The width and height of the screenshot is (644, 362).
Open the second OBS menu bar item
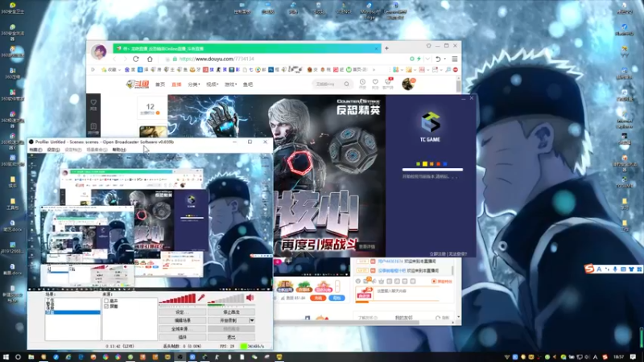coord(53,150)
